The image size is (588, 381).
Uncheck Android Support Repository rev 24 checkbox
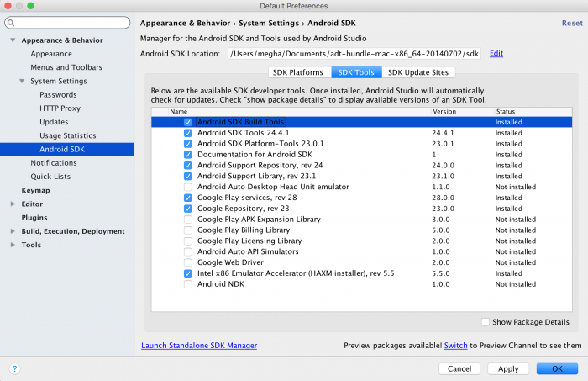188,166
